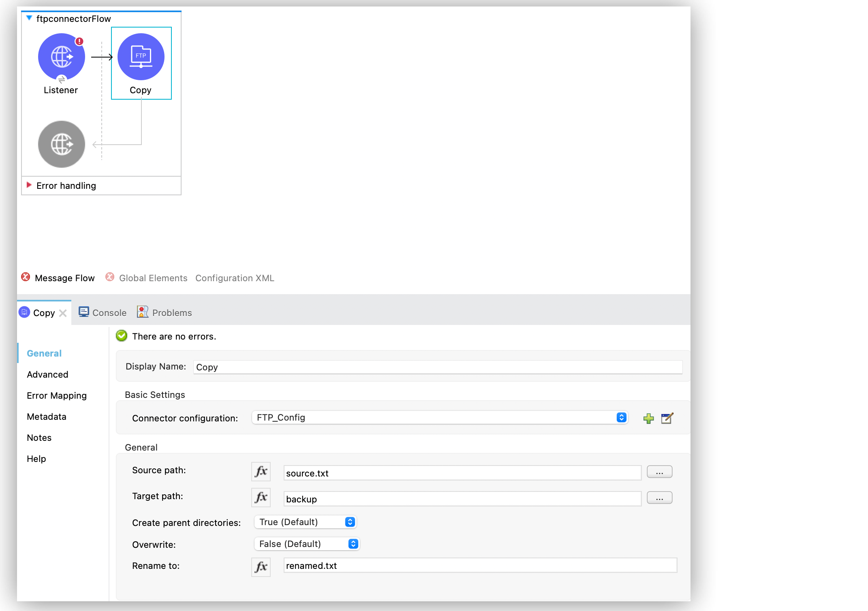Open the Metadata section
This screenshot has width=868, height=611.
tap(47, 417)
